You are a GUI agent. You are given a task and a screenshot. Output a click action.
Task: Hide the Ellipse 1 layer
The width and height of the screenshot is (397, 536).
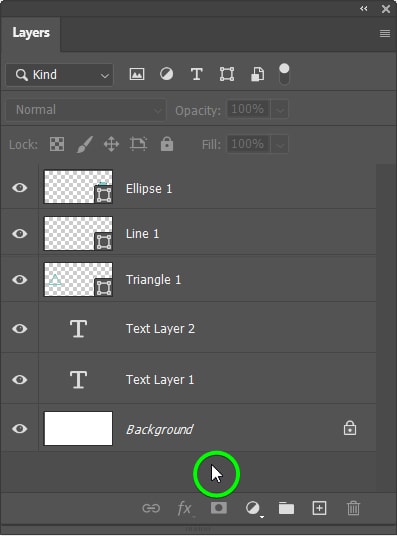coord(19,187)
